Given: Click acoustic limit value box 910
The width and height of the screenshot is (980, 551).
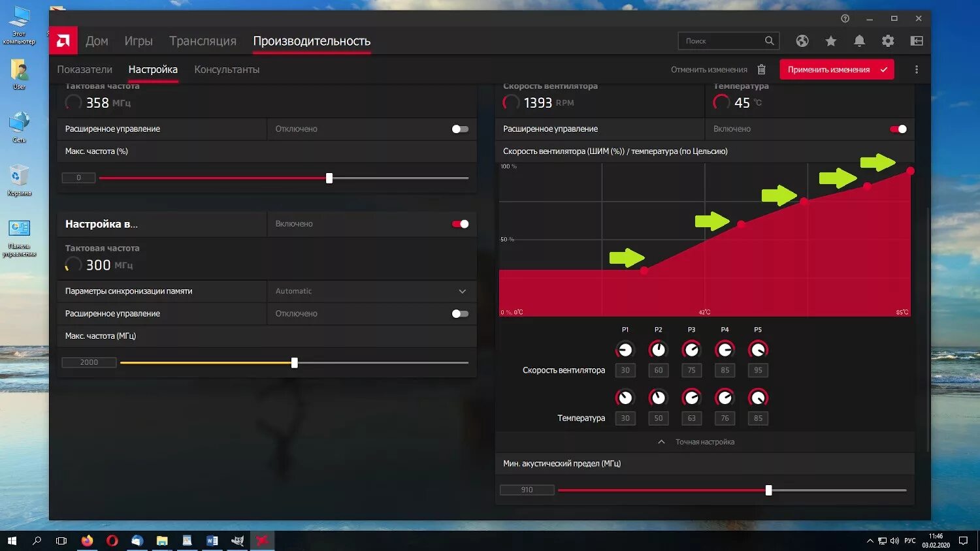Looking at the screenshot, I should pyautogui.click(x=527, y=490).
